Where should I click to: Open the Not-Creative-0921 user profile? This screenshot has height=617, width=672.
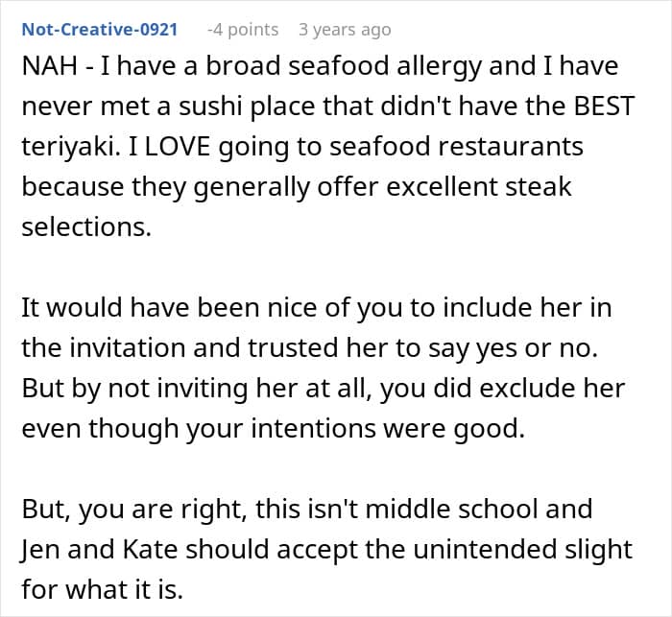[100, 30]
